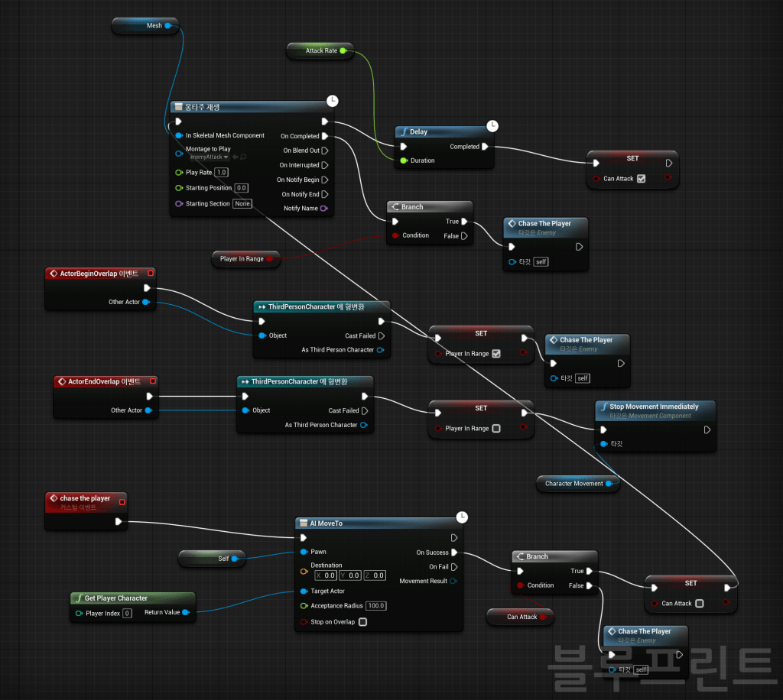
Task: Click the Duration green input pin on Delay
Action: click(404, 160)
